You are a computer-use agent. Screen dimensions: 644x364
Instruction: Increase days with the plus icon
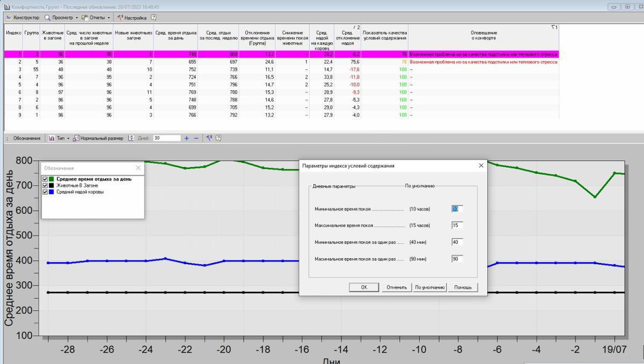coord(187,138)
